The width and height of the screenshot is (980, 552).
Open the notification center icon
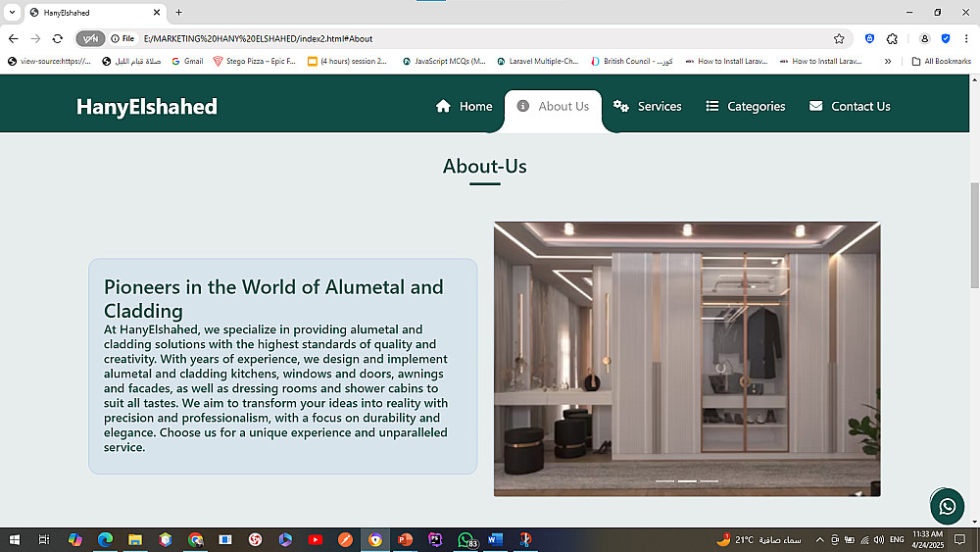959,539
